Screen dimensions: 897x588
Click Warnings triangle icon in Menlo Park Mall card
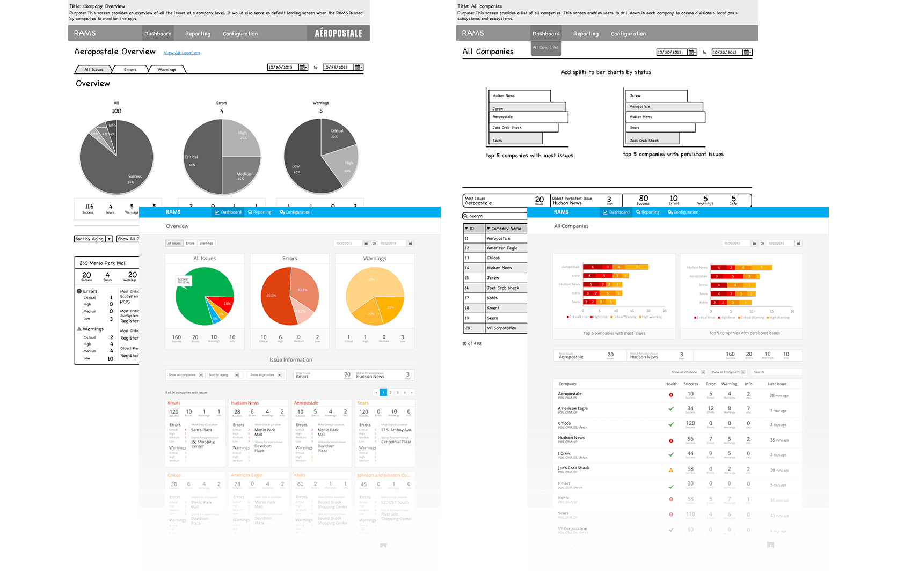(x=79, y=329)
